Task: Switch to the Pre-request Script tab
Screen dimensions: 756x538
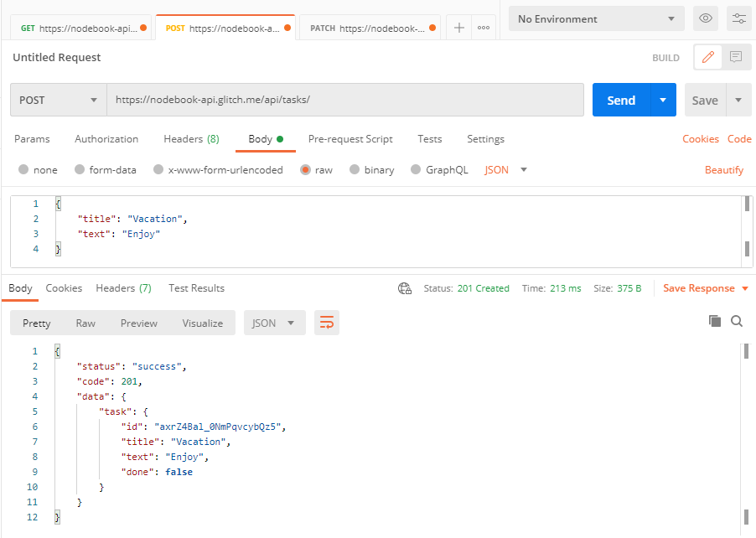Action: tap(350, 139)
